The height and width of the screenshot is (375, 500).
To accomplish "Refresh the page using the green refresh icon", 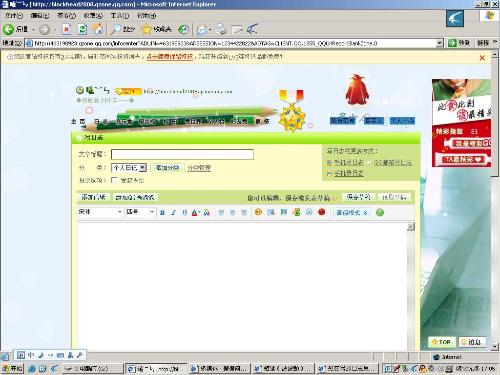I will tap(82, 29).
